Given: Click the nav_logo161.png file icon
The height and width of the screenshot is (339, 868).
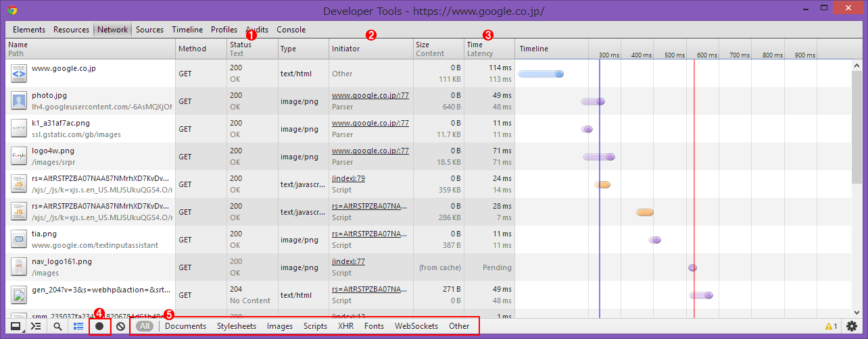Looking at the screenshot, I should pyautogui.click(x=19, y=267).
